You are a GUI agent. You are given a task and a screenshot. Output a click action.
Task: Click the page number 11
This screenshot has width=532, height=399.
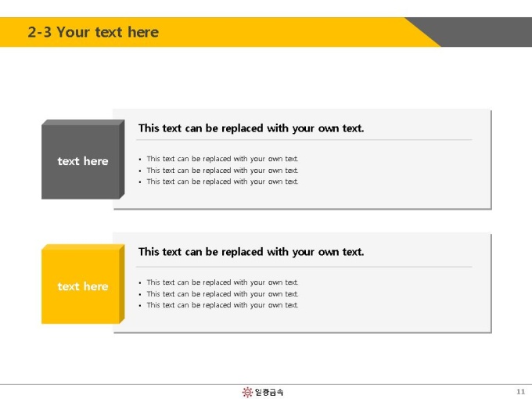coord(520,391)
